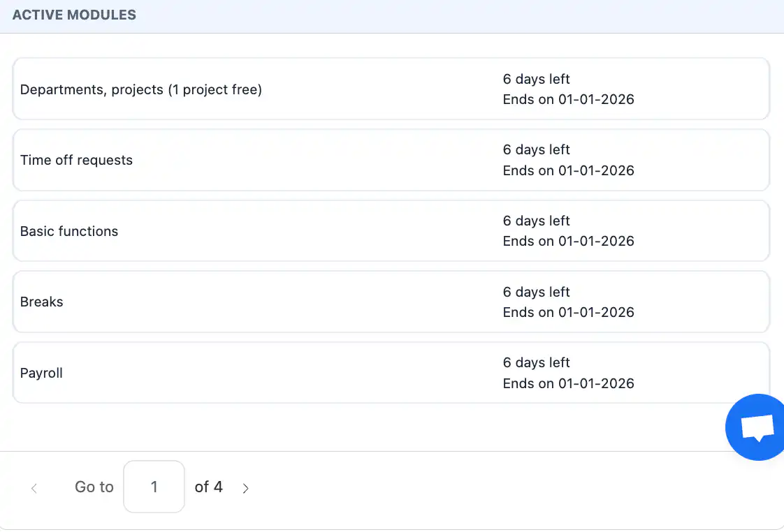
Task: Click the page number input field
Action: (154, 487)
